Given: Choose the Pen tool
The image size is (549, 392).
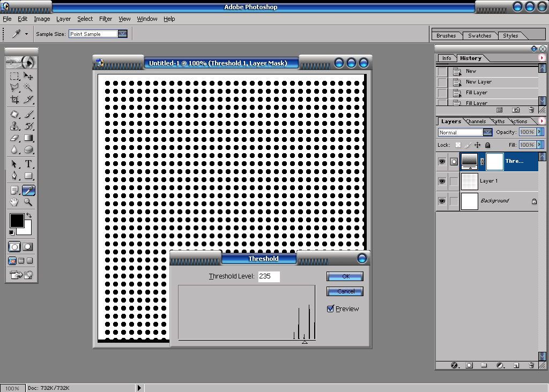Looking at the screenshot, I should point(14,176).
